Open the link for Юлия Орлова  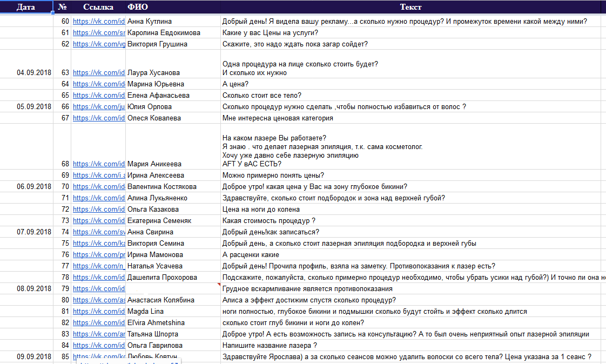tap(98, 106)
